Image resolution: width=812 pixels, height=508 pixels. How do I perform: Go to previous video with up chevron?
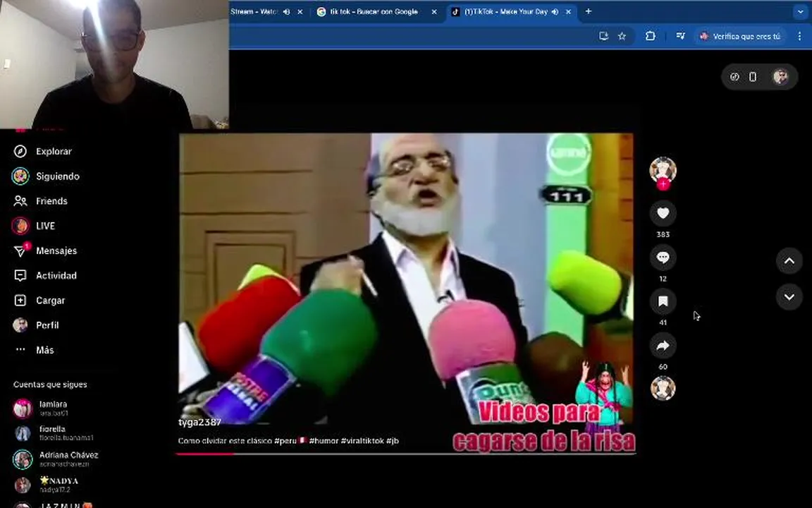789,261
